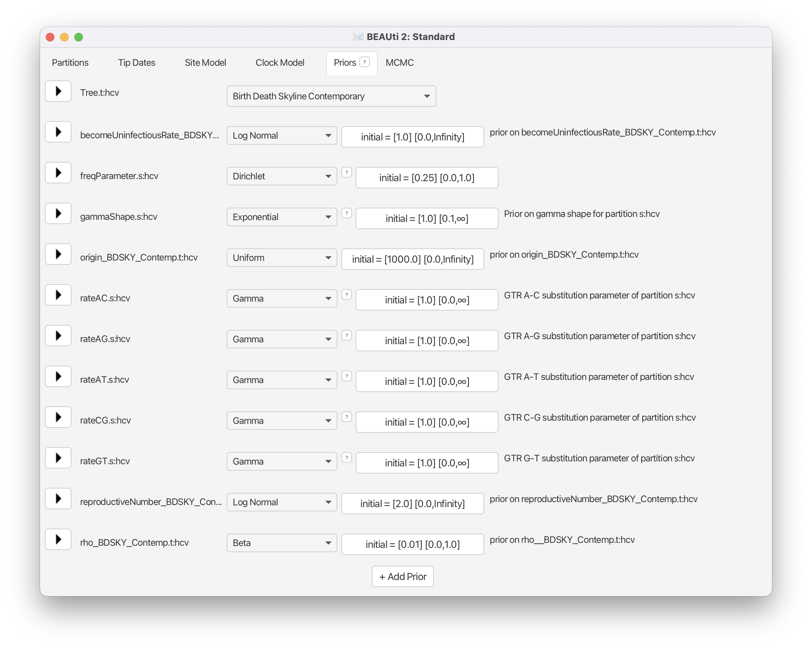Image resolution: width=812 pixels, height=649 pixels.
Task: Click help icon for rateCG Gamma prior
Action: pyautogui.click(x=346, y=417)
